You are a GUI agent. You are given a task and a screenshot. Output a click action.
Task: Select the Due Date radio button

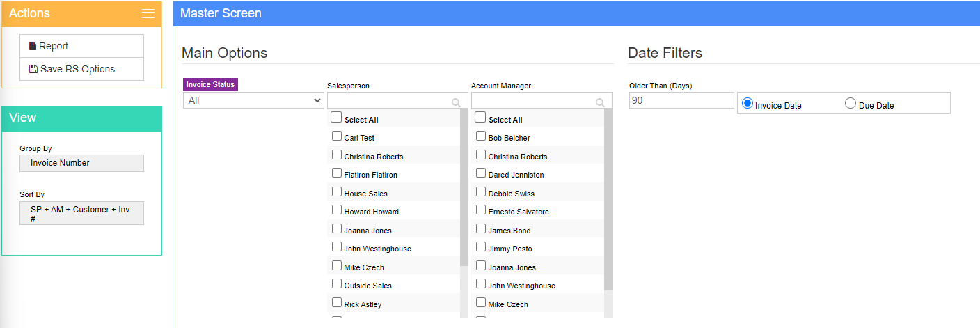(851, 103)
